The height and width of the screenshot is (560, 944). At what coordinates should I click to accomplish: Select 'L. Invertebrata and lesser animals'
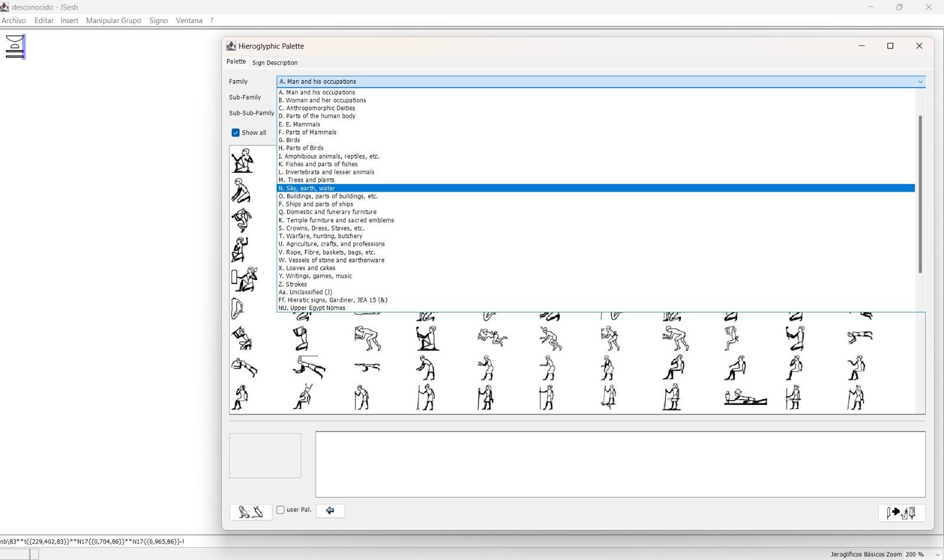[596, 172]
